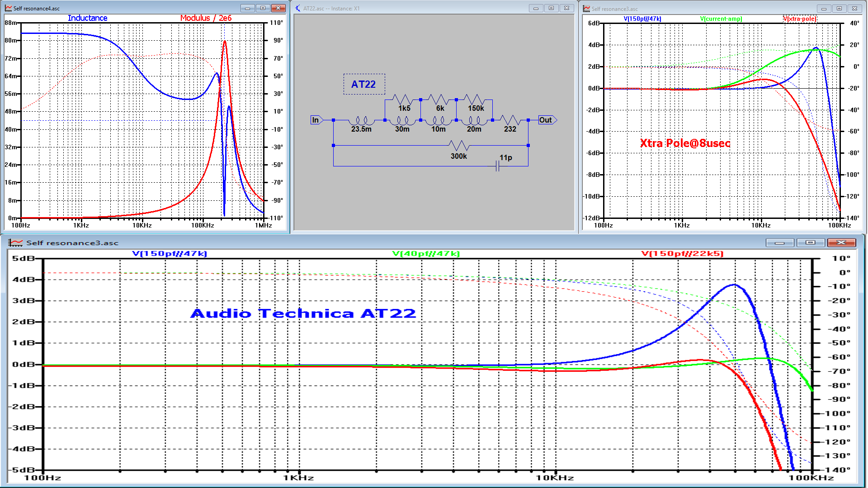Close the Self resonance4.asc window
Screen dimensions: 868x488
tap(278, 8)
